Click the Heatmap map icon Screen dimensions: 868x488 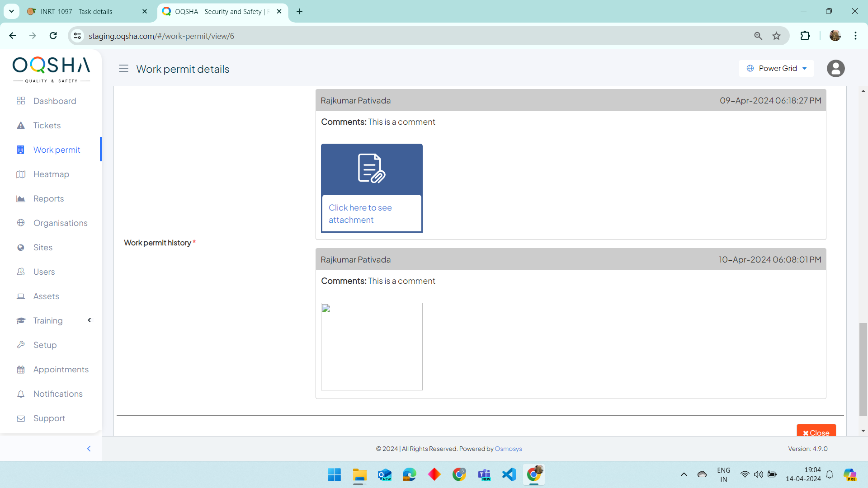tap(21, 174)
